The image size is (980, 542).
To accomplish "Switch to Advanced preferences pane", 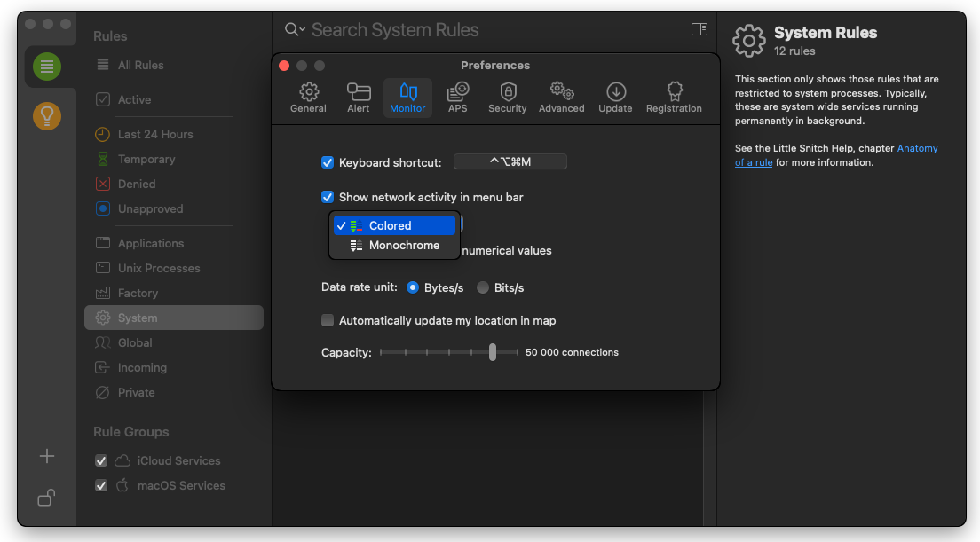I will (561, 98).
